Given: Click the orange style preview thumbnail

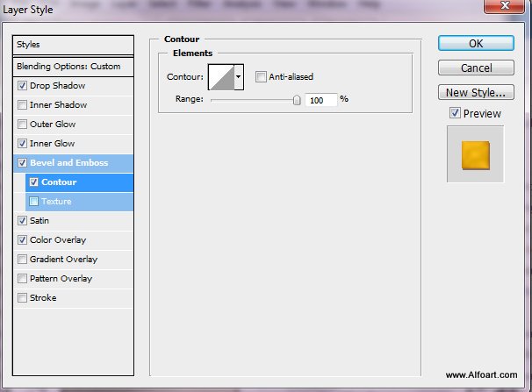Looking at the screenshot, I should pyautogui.click(x=475, y=155).
